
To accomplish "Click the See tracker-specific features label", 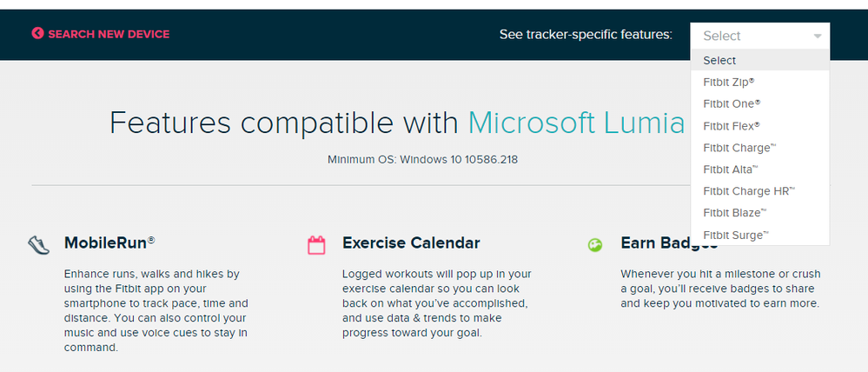I will 586,35.
